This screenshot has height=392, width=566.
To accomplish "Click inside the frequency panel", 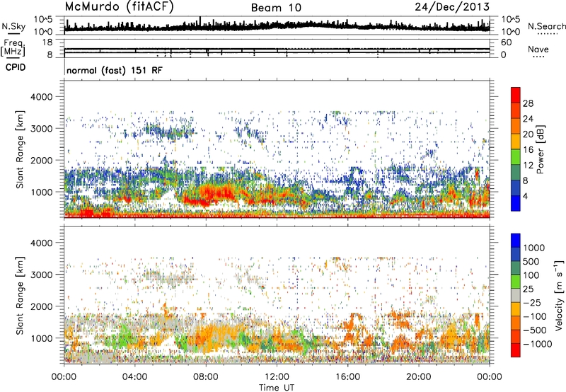I will point(277,48).
